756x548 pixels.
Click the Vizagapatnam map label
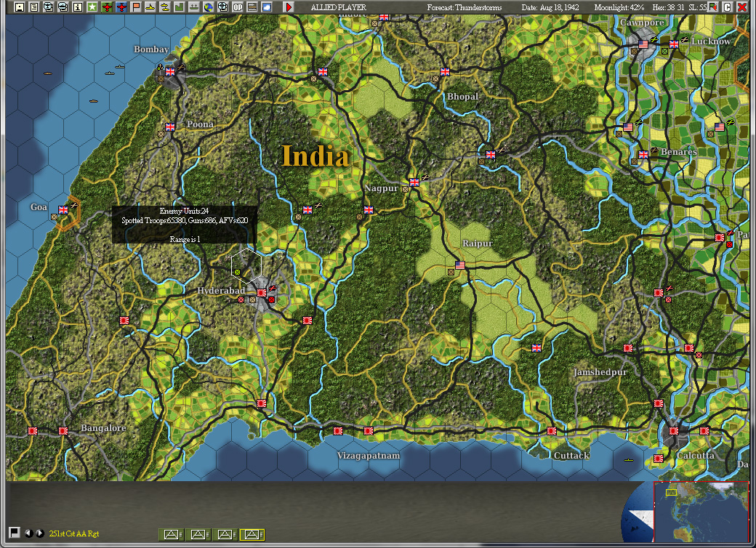point(369,456)
